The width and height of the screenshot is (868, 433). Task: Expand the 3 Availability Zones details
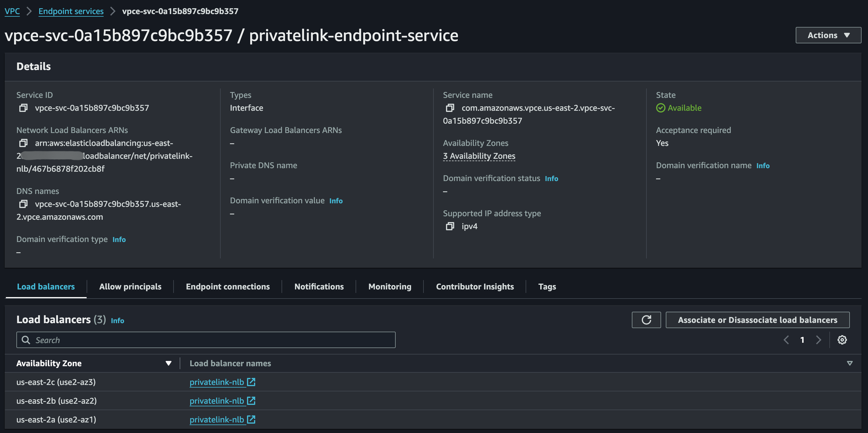click(x=479, y=156)
